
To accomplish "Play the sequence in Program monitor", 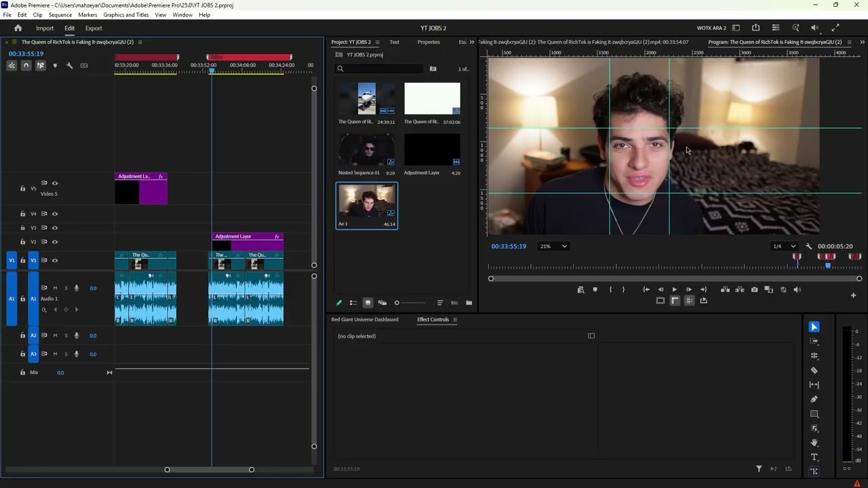I will (674, 289).
